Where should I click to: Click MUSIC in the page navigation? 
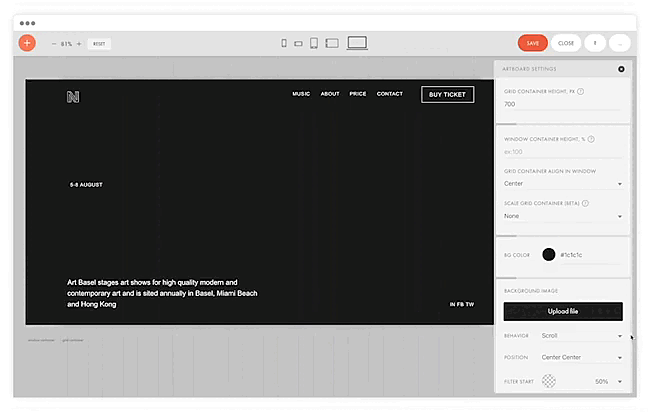click(301, 94)
